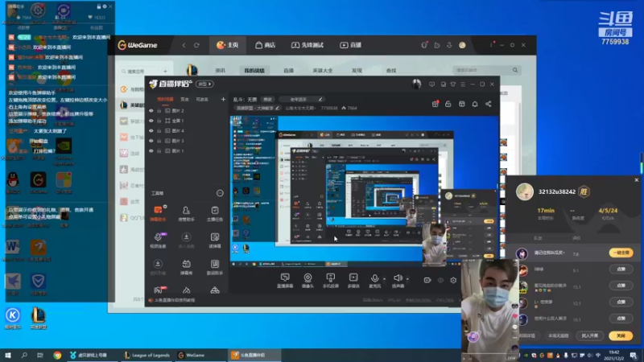
Task: Edit the stream title with the pencil icon
Action: pos(320,99)
